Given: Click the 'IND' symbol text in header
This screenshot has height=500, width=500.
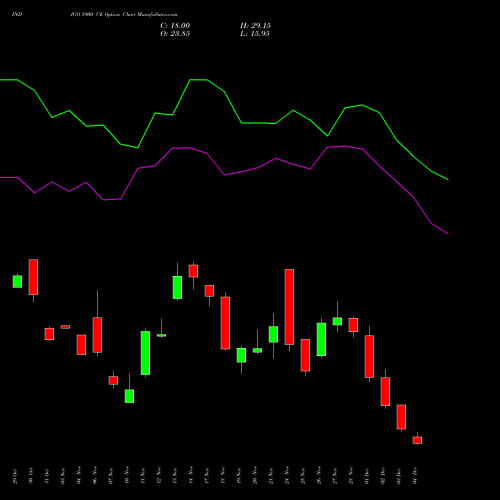Looking at the screenshot, I should coord(17,14).
